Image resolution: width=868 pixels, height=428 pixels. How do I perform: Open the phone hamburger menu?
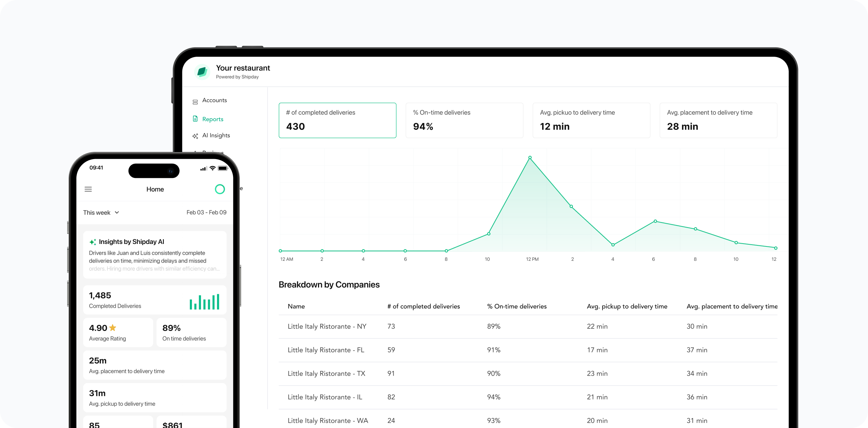point(88,189)
